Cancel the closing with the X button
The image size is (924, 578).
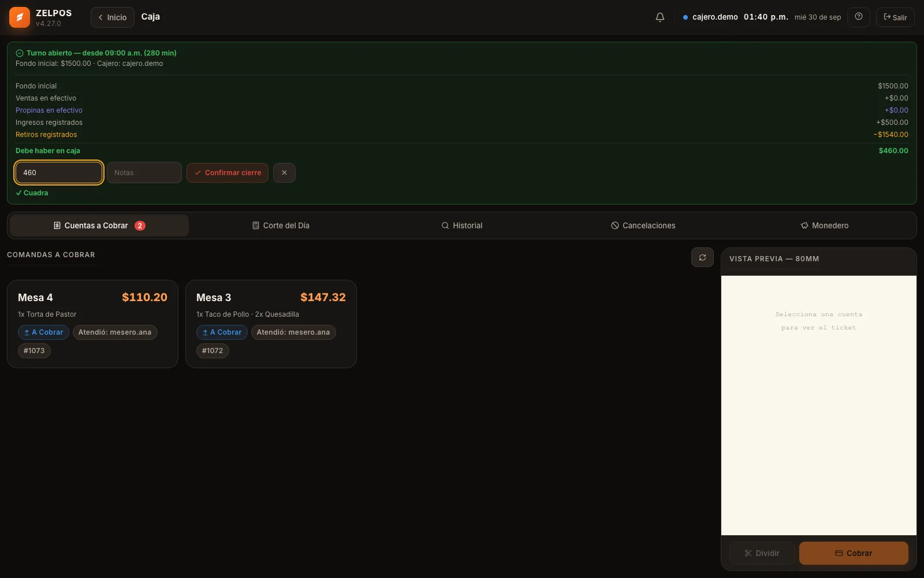pos(284,173)
